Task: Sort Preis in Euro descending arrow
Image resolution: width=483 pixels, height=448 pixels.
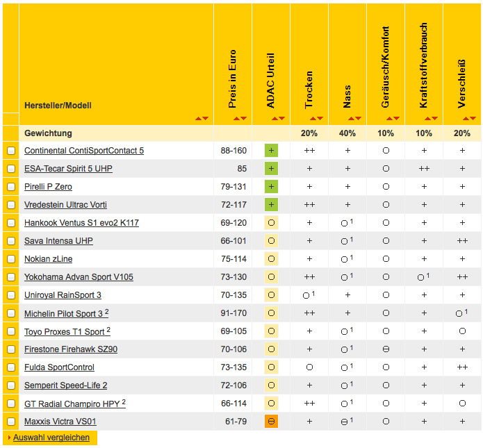Action: [243, 119]
